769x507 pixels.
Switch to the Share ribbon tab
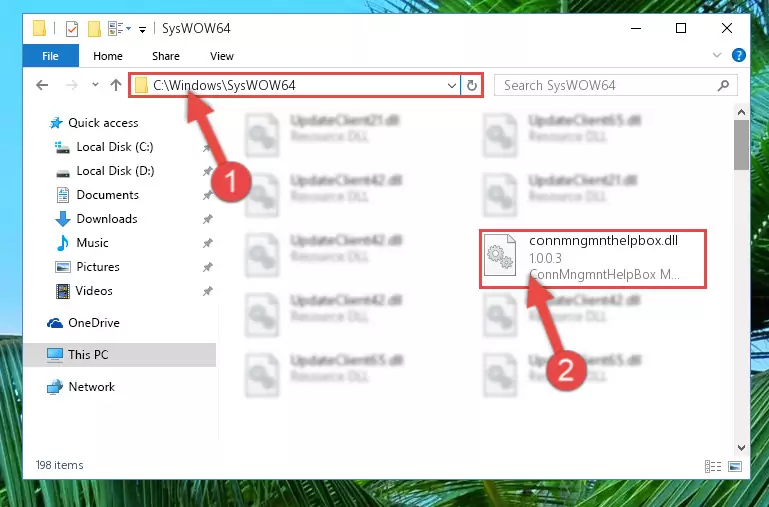166,56
